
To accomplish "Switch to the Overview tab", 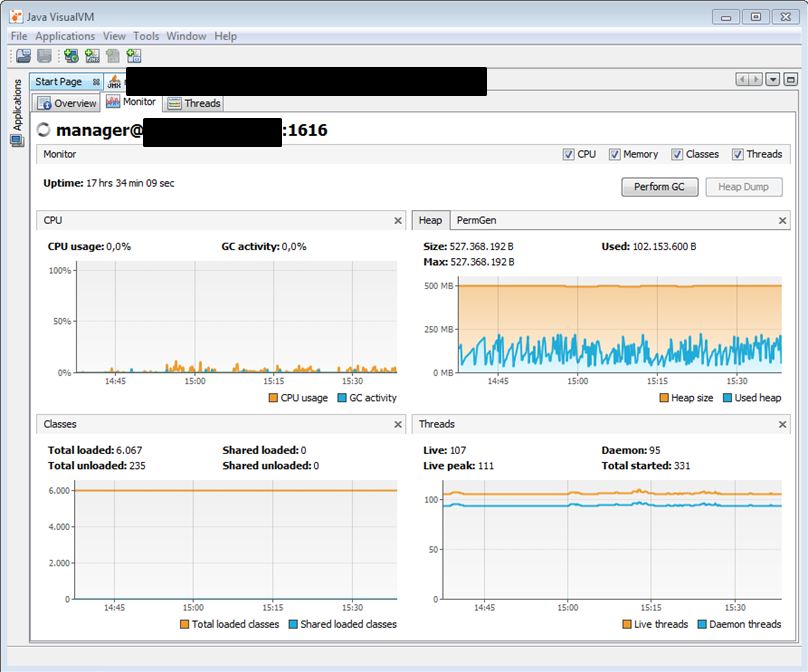I will coord(67,103).
